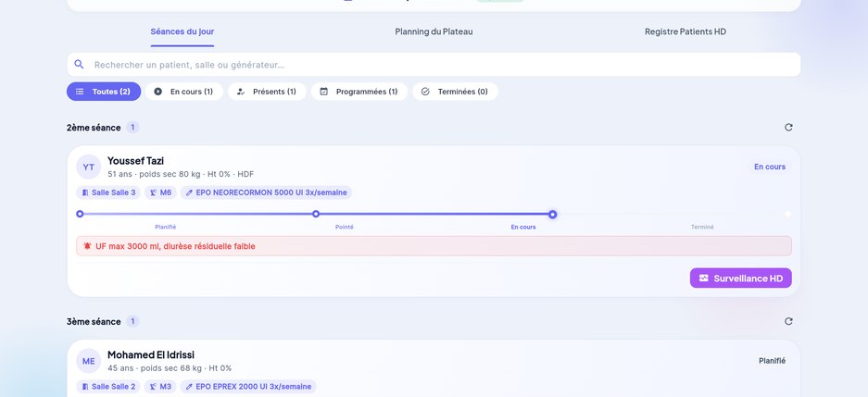Click the play icon in En cours filter
Image resolution: width=868 pixels, height=397 pixels.
click(157, 92)
